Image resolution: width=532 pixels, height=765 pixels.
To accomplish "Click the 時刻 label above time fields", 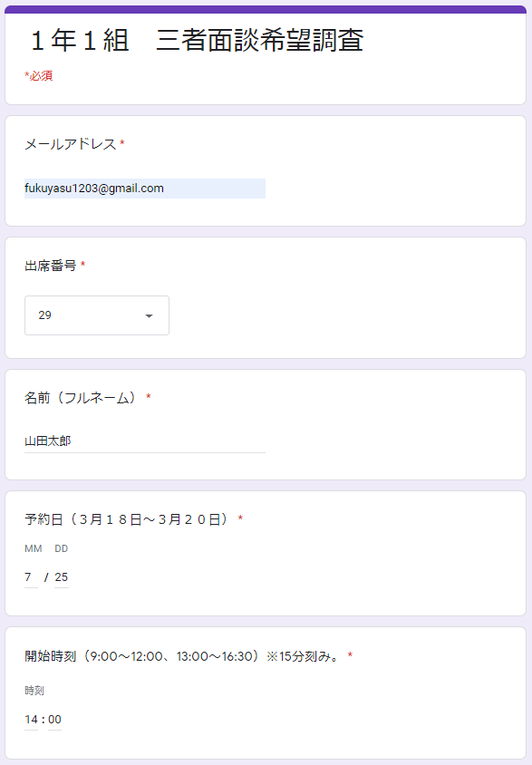I will tap(34, 691).
